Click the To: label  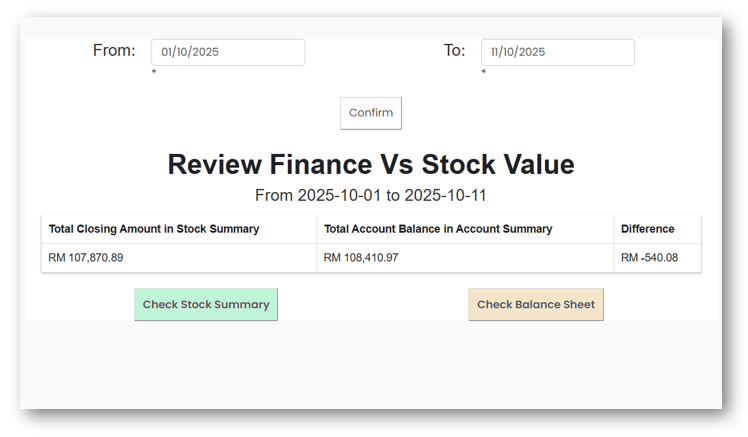click(x=454, y=50)
